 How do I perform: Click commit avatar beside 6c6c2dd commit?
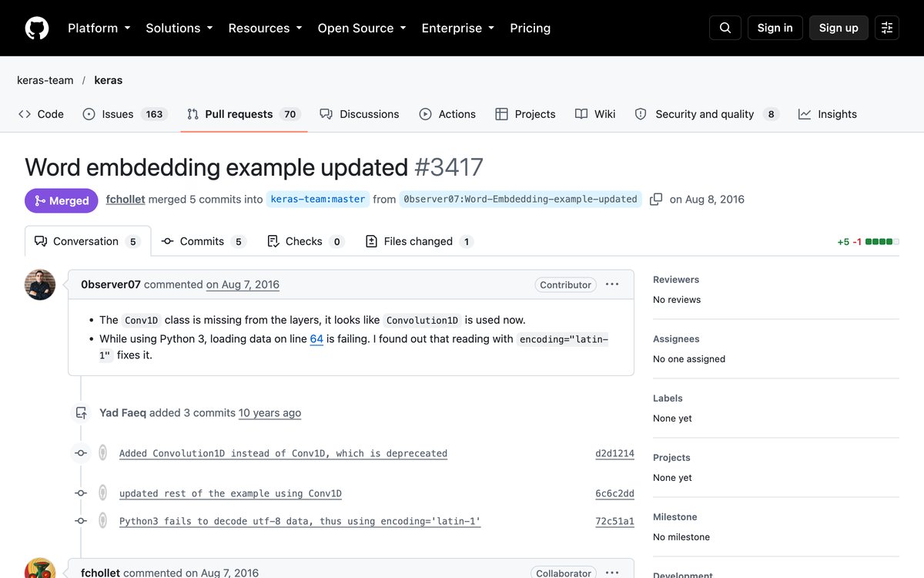tap(102, 493)
